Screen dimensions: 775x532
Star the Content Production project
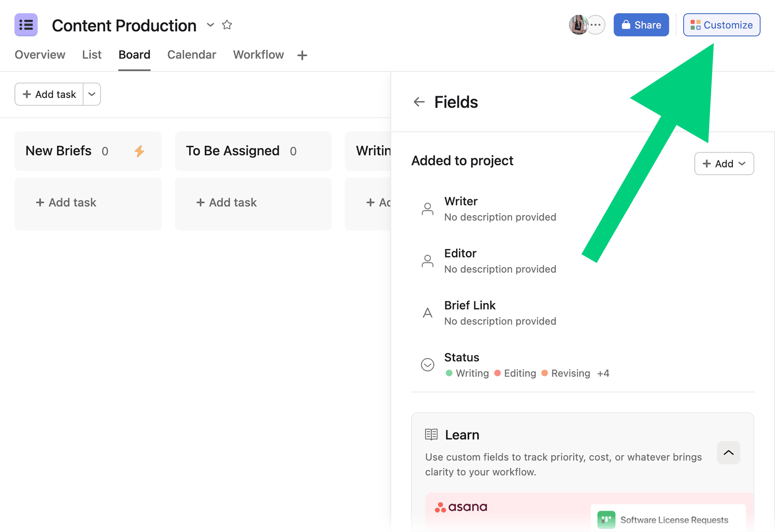point(227,25)
